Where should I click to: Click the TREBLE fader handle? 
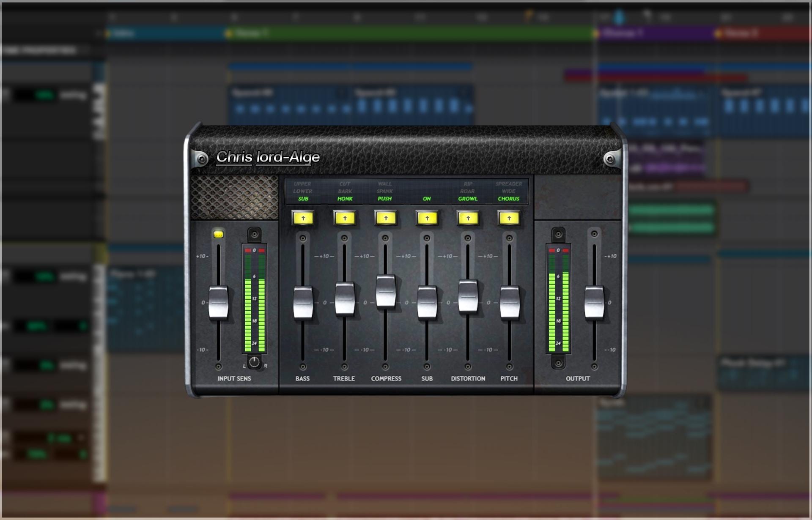point(345,299)
